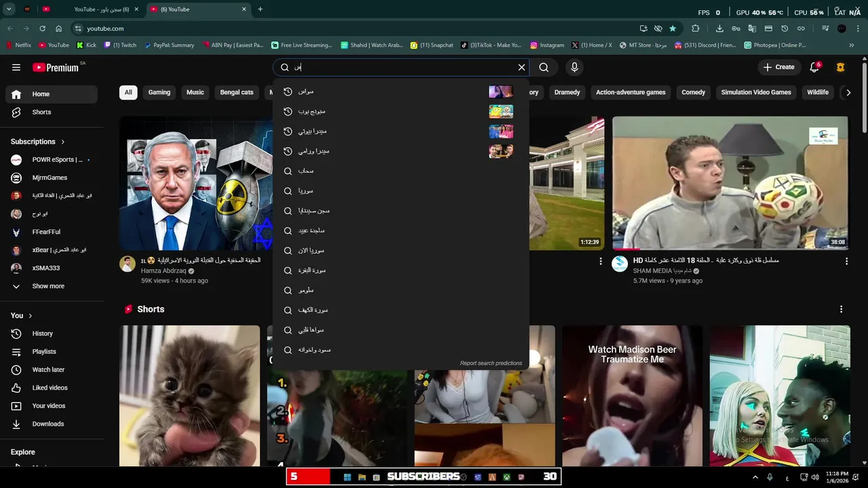Select the All filter chip
868x488 pixels.
point(128,92)
